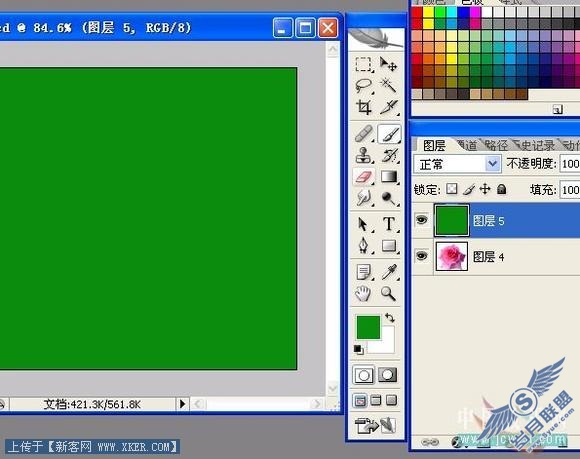Select the Lasso tool
The width and height of the screenshot is (580, 459).
(x=364, y=86)
